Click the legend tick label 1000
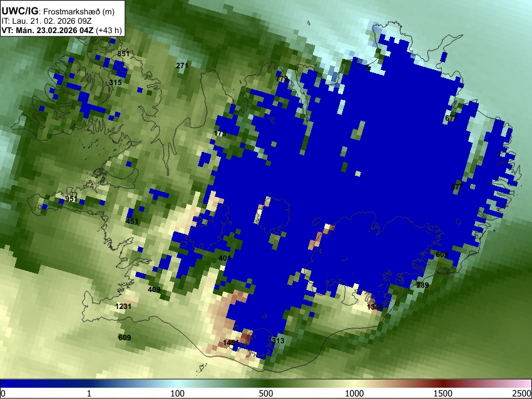Viewport: 532px width, 399px height. pyautogui.click(x=354, y=393)
